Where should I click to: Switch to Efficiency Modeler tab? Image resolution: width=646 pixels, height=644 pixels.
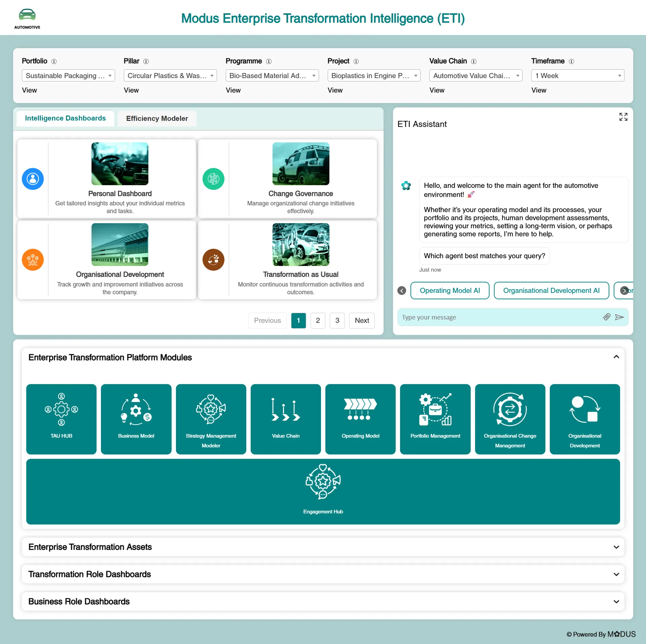pyautogui.click(x=157, y=118)
